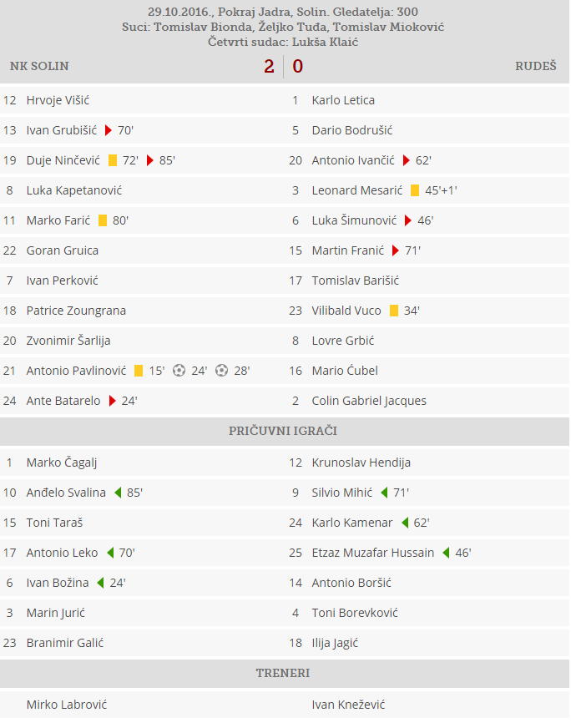Click the Treneri section header
Screen dimensions: 571x728
[x=283, y=673]
